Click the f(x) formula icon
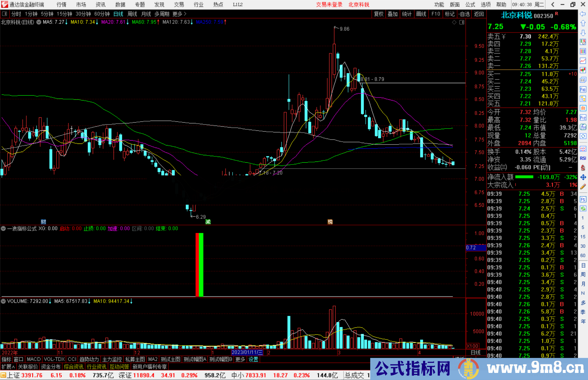Image resolution: width=588 pixels, height=380 pixels. tap(583, 127)
